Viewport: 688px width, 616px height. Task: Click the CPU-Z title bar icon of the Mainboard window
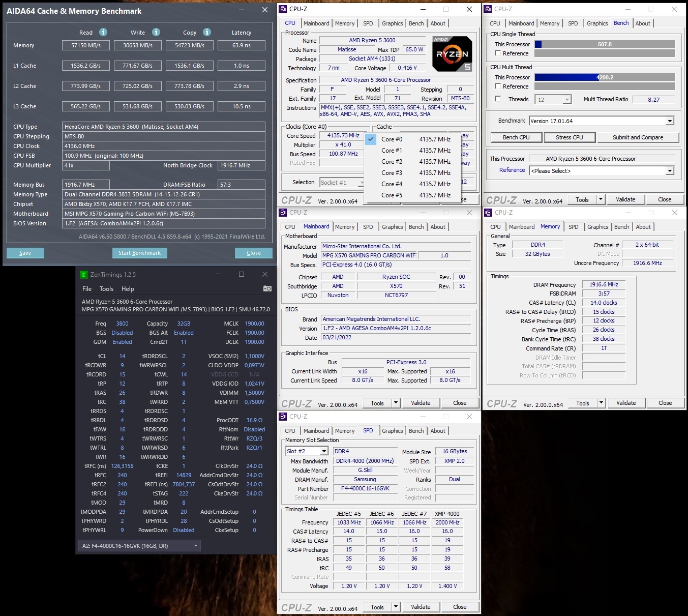pyautogui.click(x=283, y=213)
